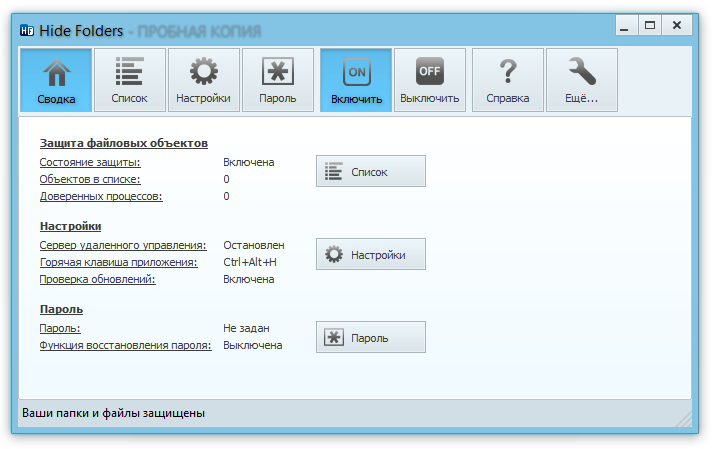Click the window resize grip corner

pyautogui.click(x=685, y=420)
